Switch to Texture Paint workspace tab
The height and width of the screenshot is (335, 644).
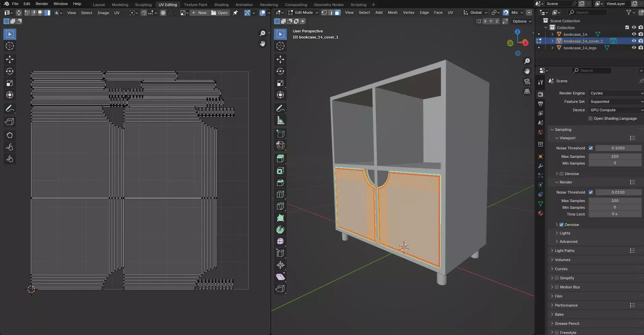195,5
